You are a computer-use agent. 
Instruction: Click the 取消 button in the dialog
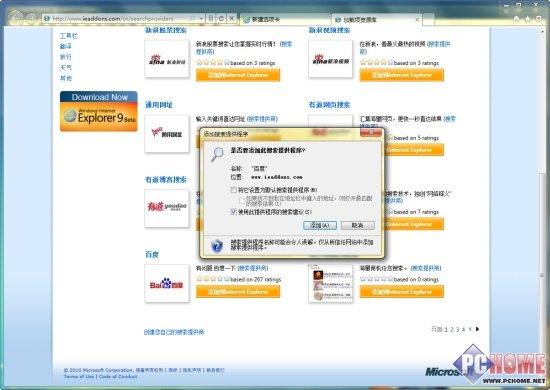coord(357,225)
